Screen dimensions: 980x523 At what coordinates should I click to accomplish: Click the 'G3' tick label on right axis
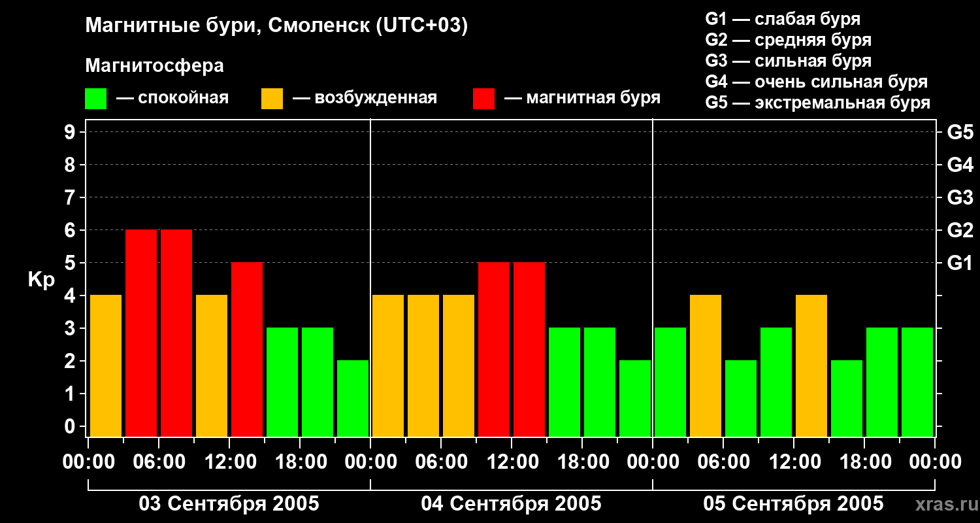tap(960, 197)
